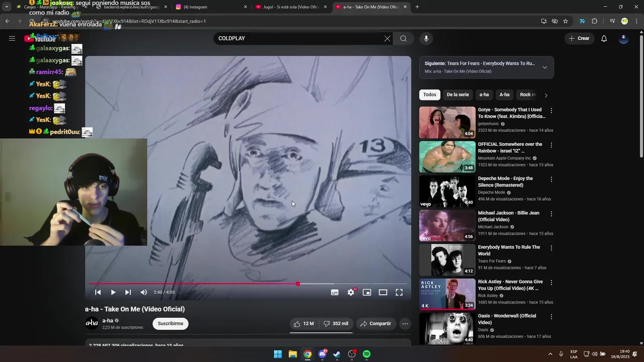
Task: Open Rick Astley Never Gonna Give title
Action: (510, 285)
